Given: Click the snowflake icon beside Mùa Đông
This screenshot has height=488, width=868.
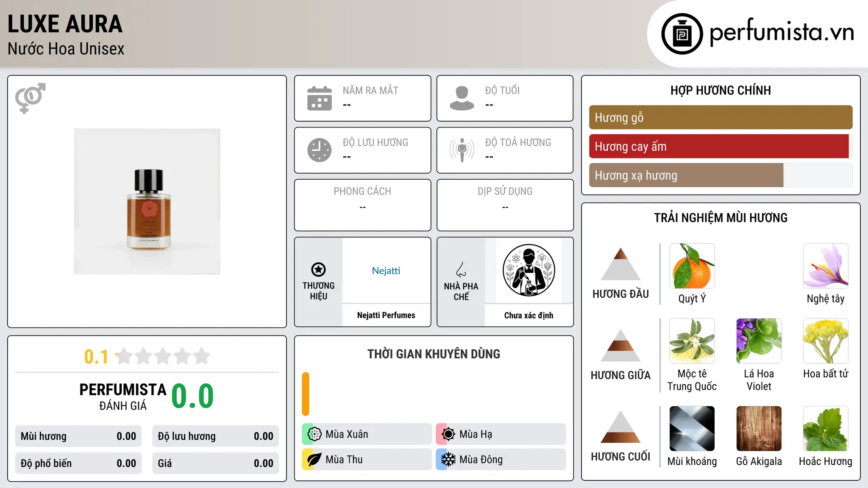Looking at the screenshot, I should [x=448, y=460].
